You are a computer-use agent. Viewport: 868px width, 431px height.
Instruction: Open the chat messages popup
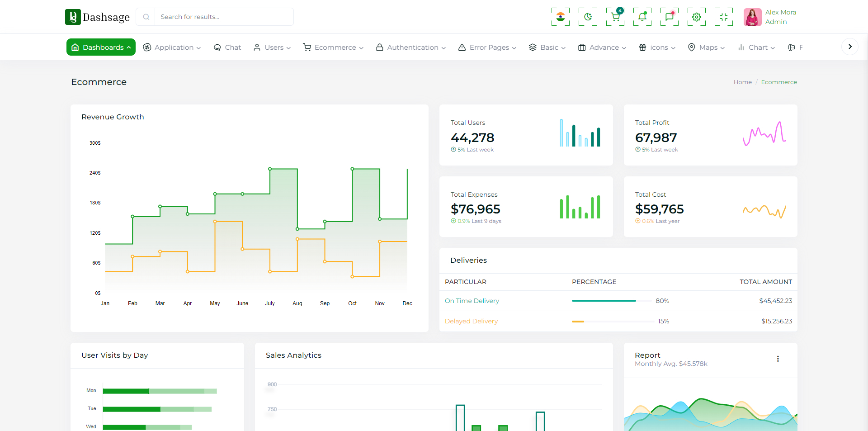670,17
